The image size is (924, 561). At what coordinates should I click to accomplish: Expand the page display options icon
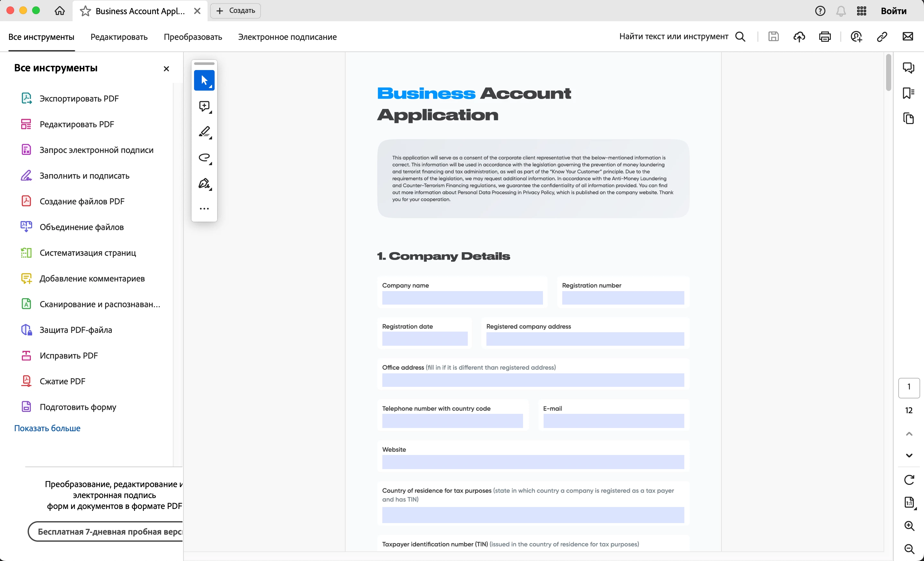click(x=909, y=502)
